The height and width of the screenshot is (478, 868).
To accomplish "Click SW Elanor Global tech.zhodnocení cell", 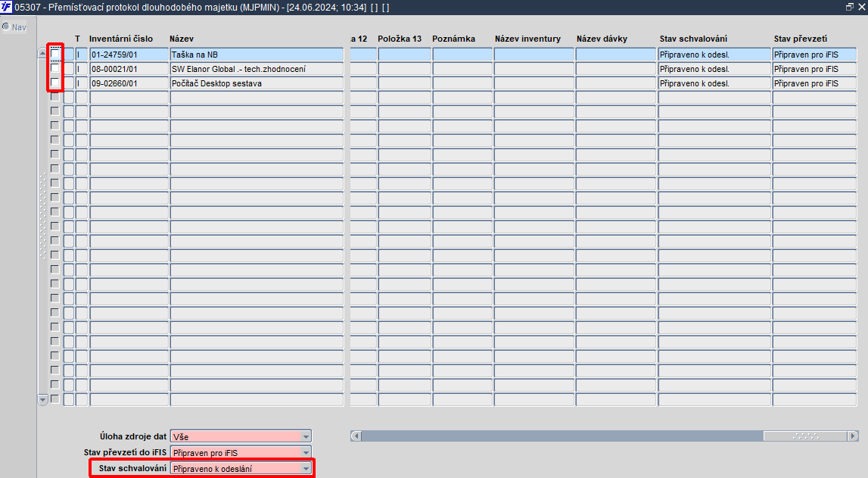I will (257, 69).
